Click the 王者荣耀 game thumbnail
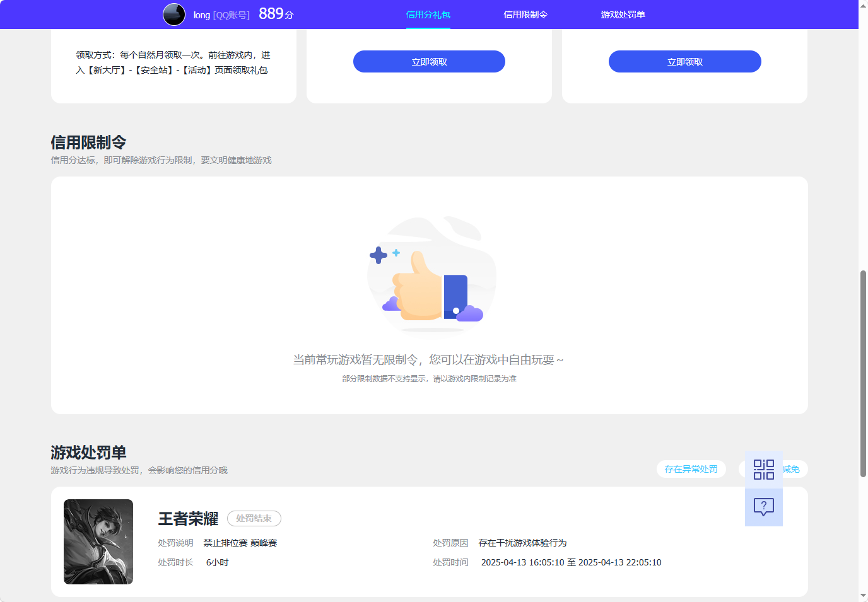868x602 pixels. [98, 542]
